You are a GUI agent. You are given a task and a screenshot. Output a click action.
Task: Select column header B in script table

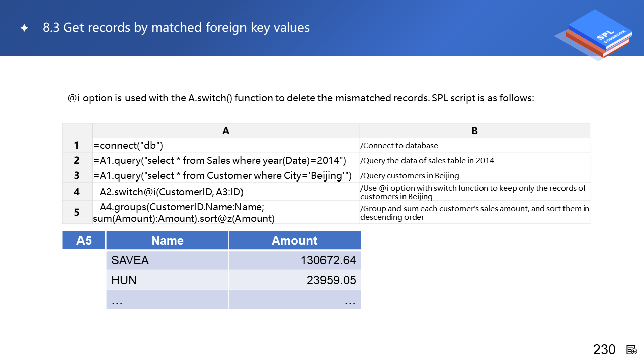pos(474,131)
